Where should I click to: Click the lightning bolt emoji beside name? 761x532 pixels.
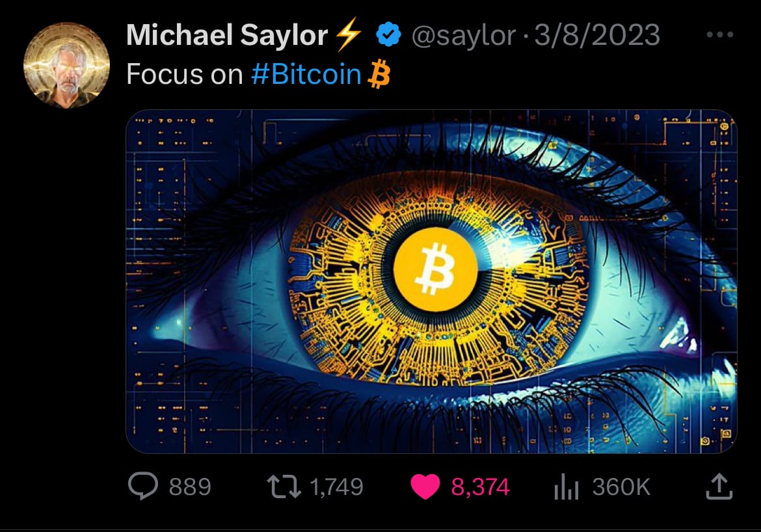point(349,34)
